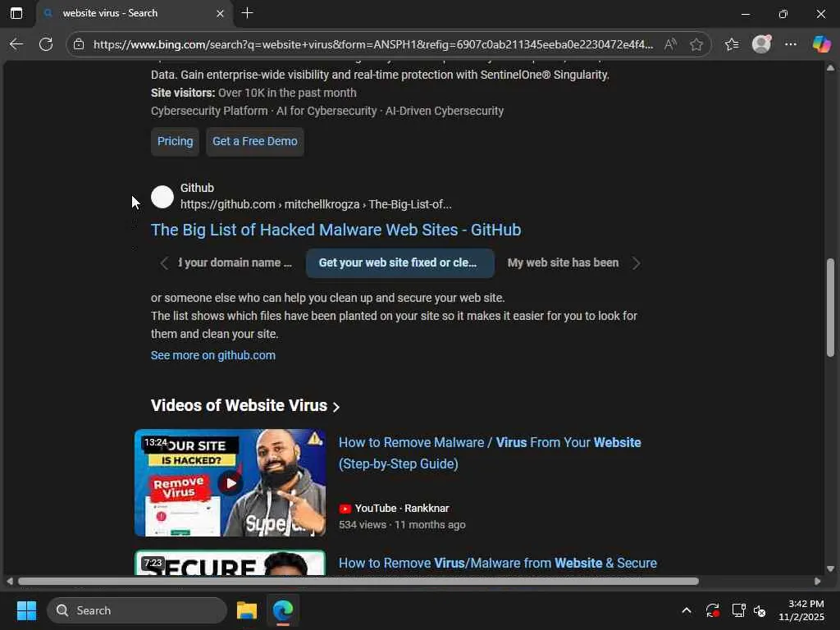Select 'Get your web site fixed or cle...' tab

[399, 263]
